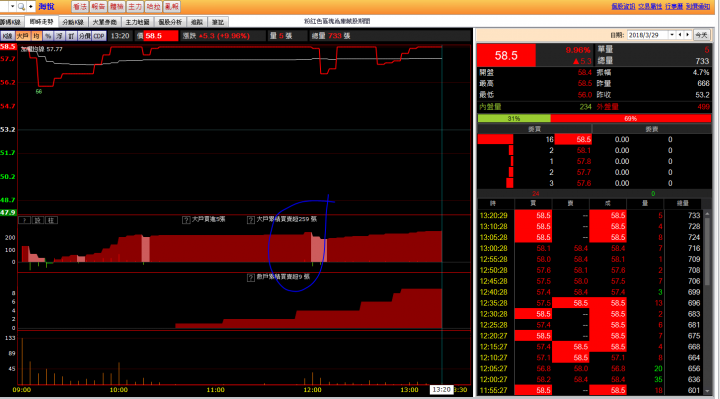The image size is (720, 399).
Task: Click the 主力 toolbar button
Action: 135,6
